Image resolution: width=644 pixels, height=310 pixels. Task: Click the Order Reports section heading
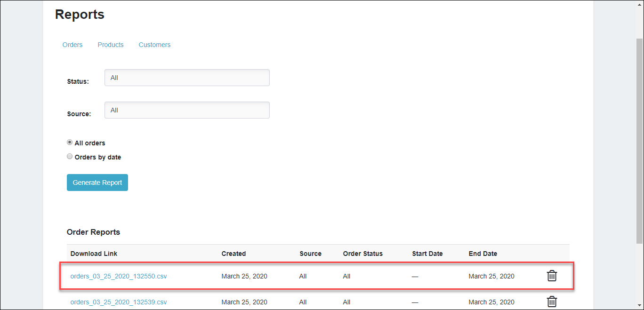[93, 232]
